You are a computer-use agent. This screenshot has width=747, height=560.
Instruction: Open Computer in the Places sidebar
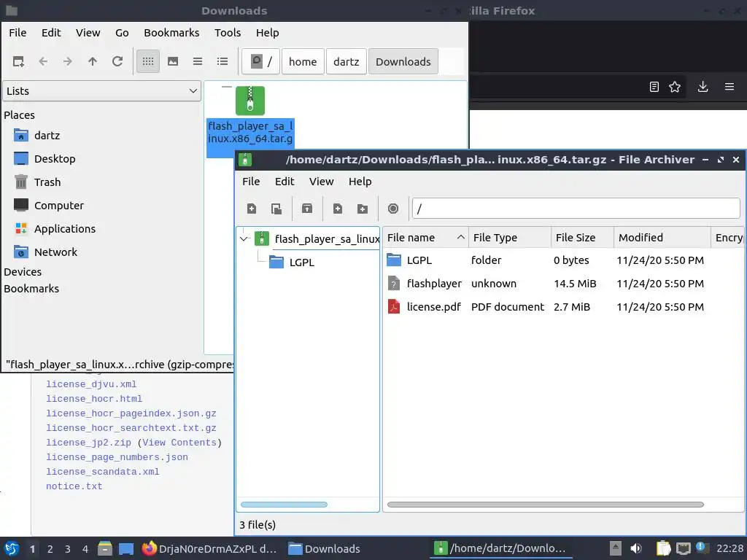tap(58, 206)
